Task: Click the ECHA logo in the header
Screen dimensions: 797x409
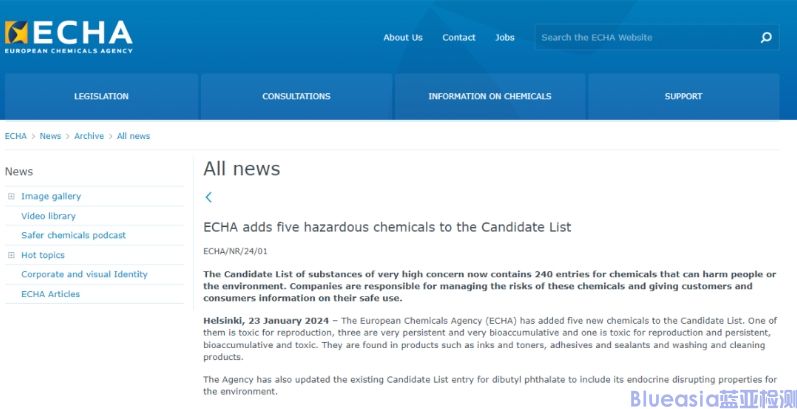Action: [68, 37]
